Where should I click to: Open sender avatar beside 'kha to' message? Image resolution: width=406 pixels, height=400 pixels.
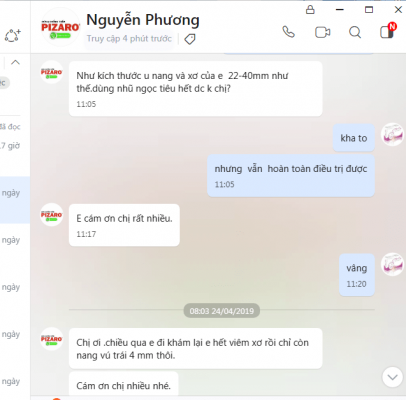393,134
